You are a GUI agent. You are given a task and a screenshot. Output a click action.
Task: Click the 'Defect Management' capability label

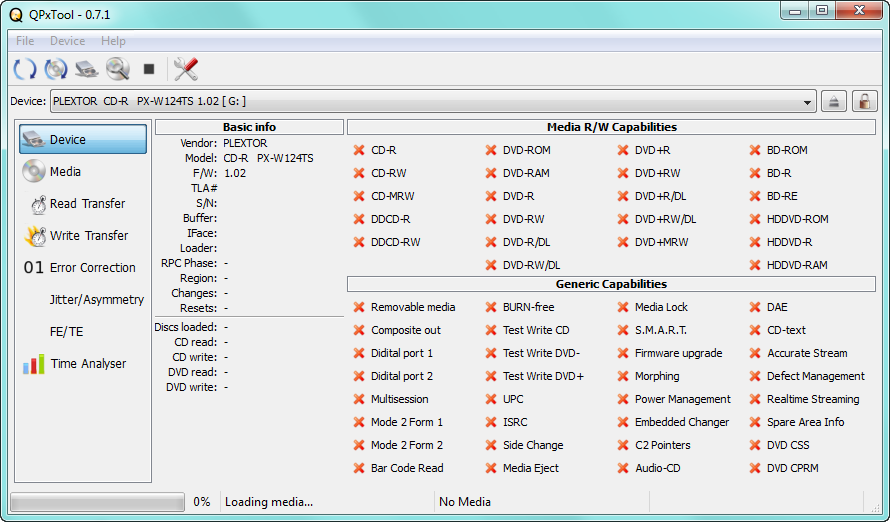pyautogui.click(x=816, y=376)
